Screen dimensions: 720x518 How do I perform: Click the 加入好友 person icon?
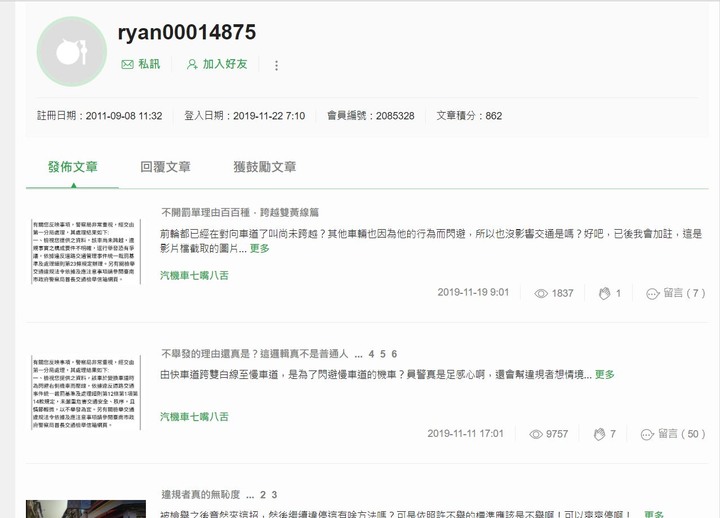[x=192, y=64]
